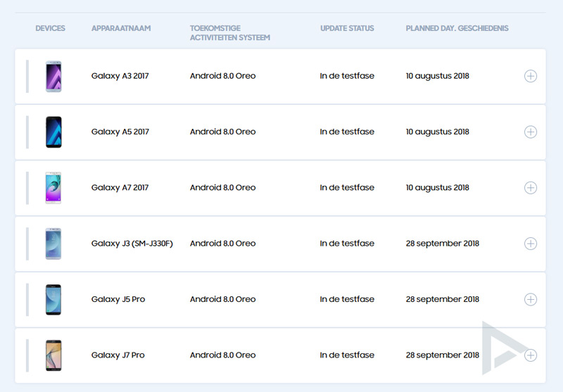Click '28 september 2018' in Galaxy J7 Pro row
The width and height of the screenshot is (563, 392).
click(443, 355)
